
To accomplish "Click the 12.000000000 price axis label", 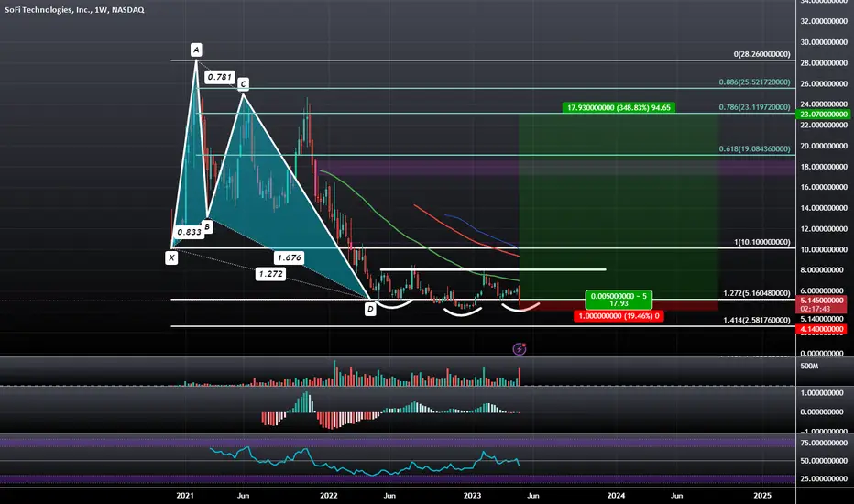I will 824,229.
